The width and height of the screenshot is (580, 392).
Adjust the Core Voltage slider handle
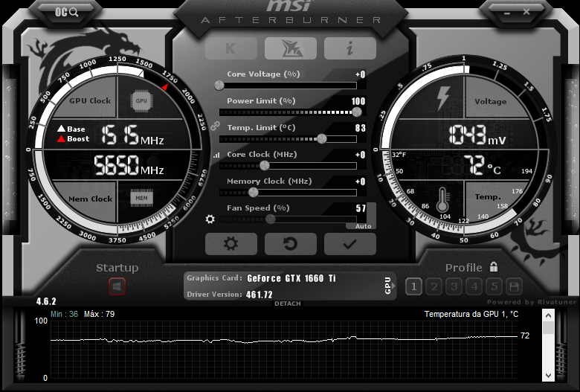click(x=219, y=86)
